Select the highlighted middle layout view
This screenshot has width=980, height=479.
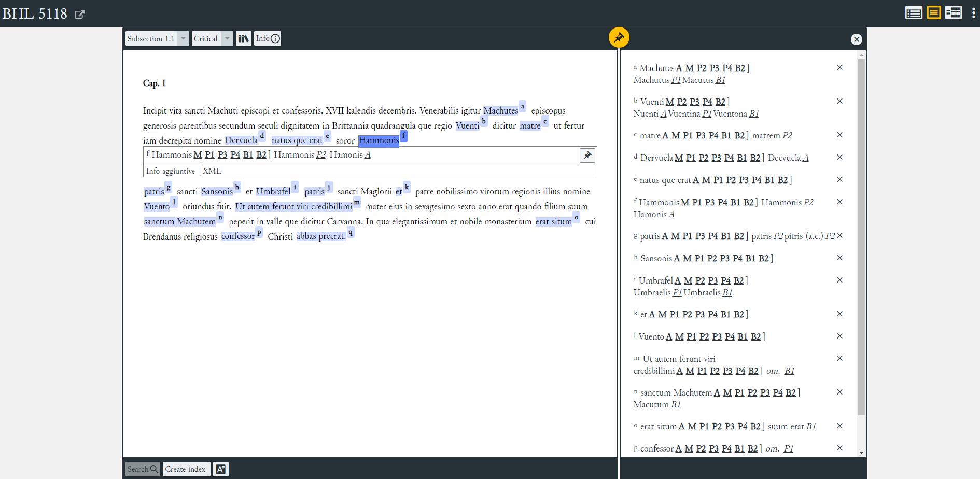(933, 13)
